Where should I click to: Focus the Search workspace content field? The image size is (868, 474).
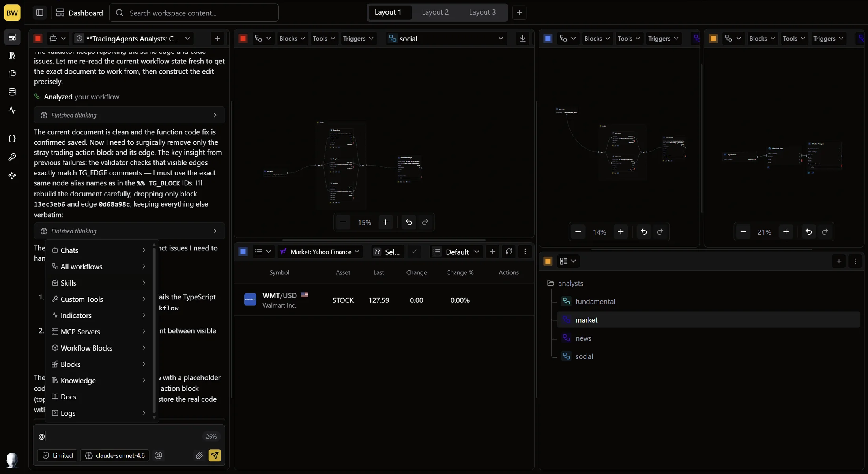194,13
